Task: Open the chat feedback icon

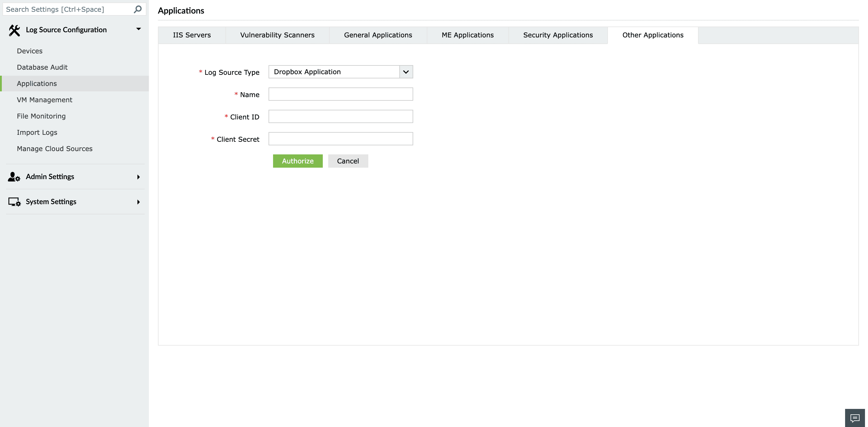Action: point(855,418)
